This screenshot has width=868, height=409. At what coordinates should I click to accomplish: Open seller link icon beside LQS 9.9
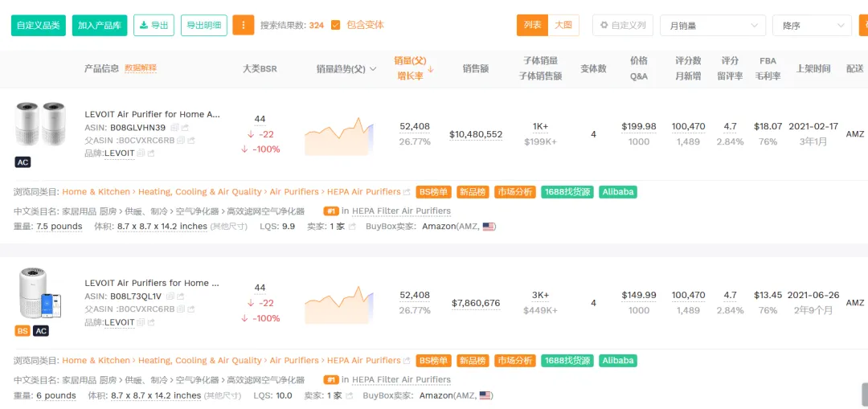[351, 227]
